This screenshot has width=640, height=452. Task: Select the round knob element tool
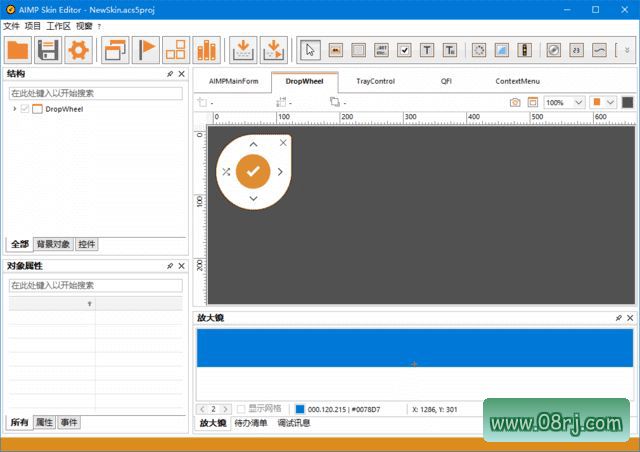pos(553,50)
